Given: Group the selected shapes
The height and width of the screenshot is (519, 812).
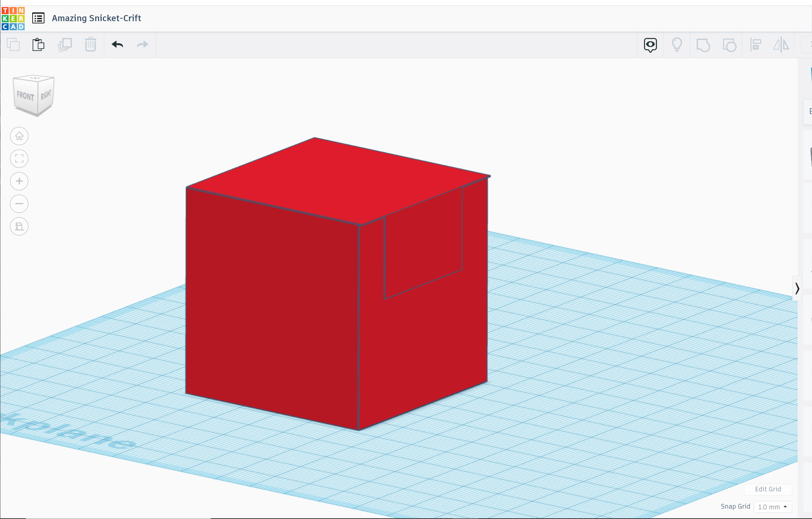Looking at the screenshot, I should [x=702, y=44].
